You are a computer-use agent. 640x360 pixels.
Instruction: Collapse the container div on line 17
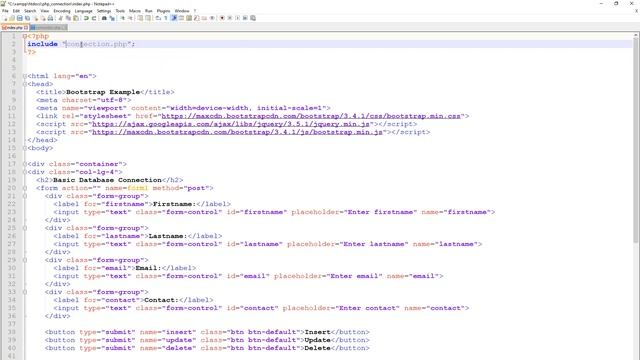pos(24,164)
